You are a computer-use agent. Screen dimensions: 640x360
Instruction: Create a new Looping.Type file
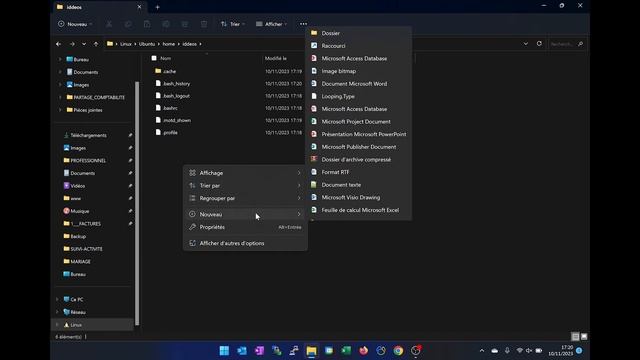pyautogui.click(x=358, y=96)
